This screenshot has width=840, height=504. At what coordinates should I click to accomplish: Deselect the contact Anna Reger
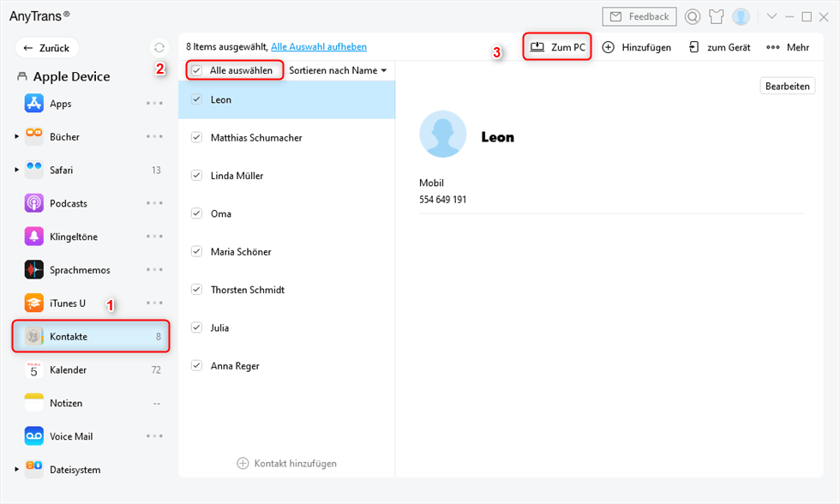point(196,366)
